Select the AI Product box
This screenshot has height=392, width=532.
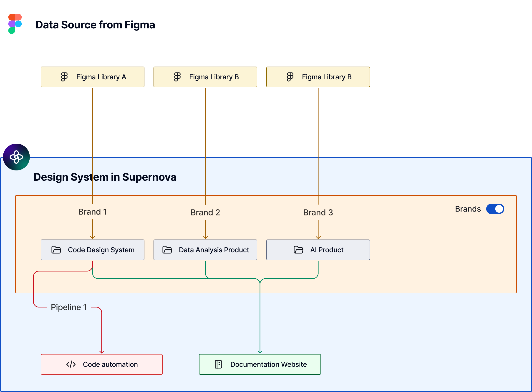coord(318,250)
